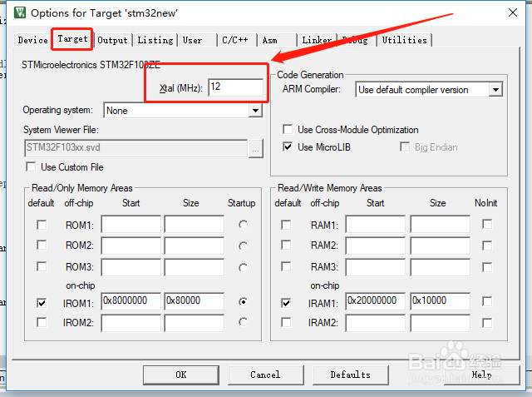This screenshot has height=397, width=532.
Task: Click the OK button
Action: pos(181,375)
